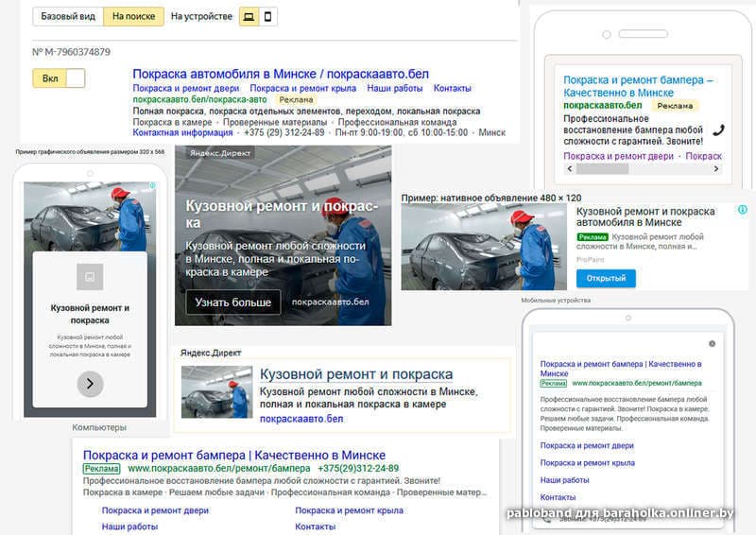Click the grey dot icon in the lower mobile preview
The width and height of the screenshot is (756, 535).
click(x=712, y=343)
